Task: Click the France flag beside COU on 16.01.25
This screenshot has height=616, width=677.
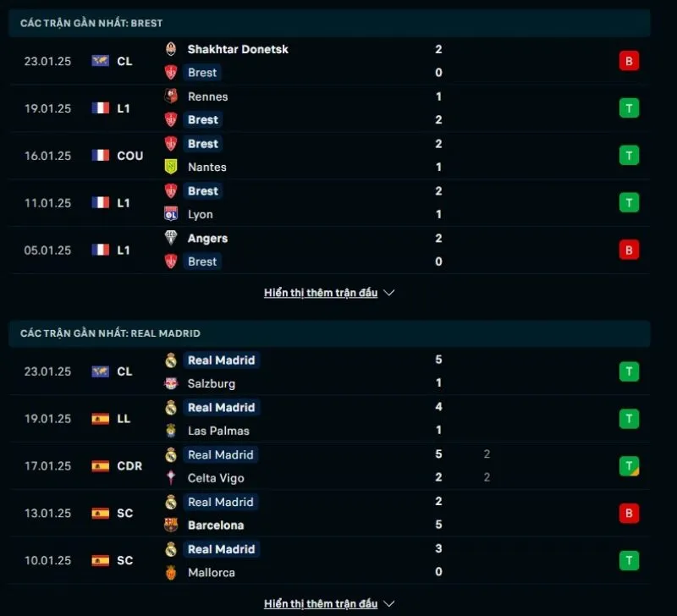Action: pos(101,156)
